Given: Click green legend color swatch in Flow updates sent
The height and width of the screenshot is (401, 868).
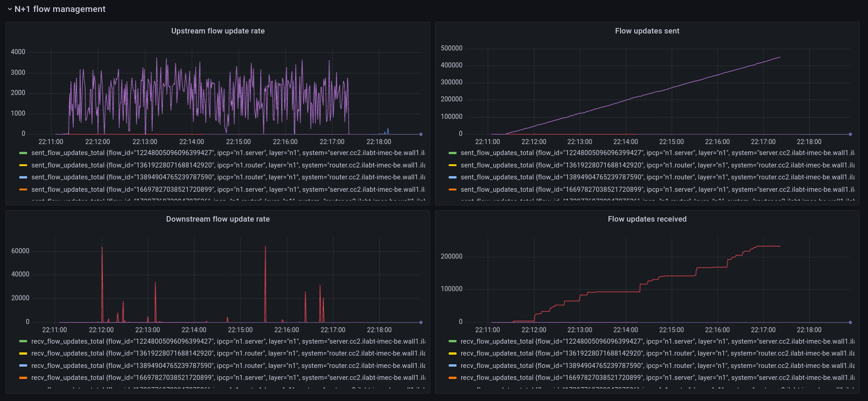Looking at the screenshot, I should (452, 153).
